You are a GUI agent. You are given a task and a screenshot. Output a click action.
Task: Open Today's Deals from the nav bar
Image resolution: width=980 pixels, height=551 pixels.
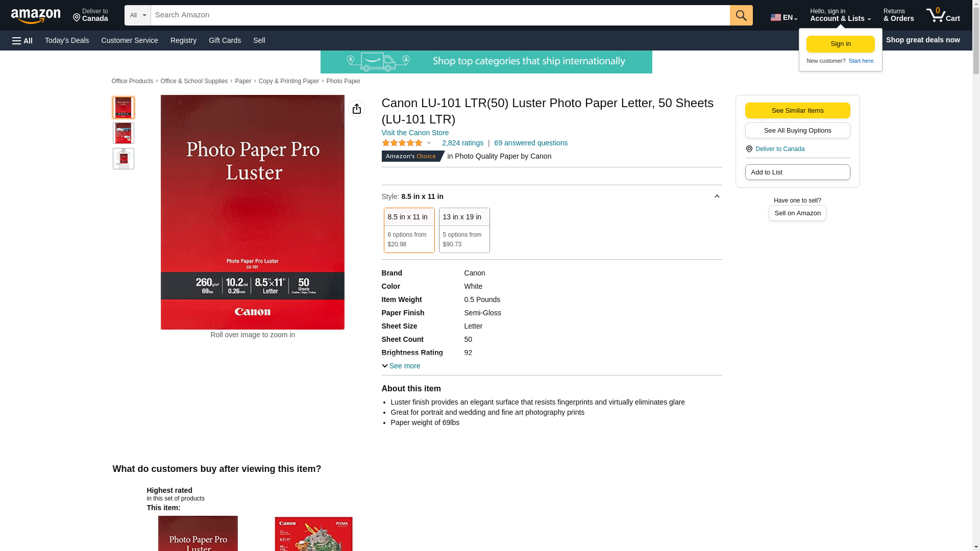tap(67, 40)
